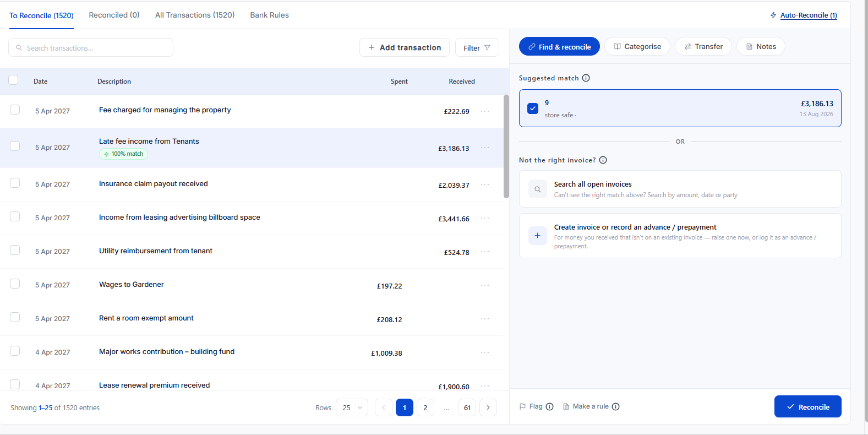Image resolution: width=868 pixels, height=435 pixels.
Task: Switch to To Reconcile tab
Action: pyautogui.click(x=41, y=15)
